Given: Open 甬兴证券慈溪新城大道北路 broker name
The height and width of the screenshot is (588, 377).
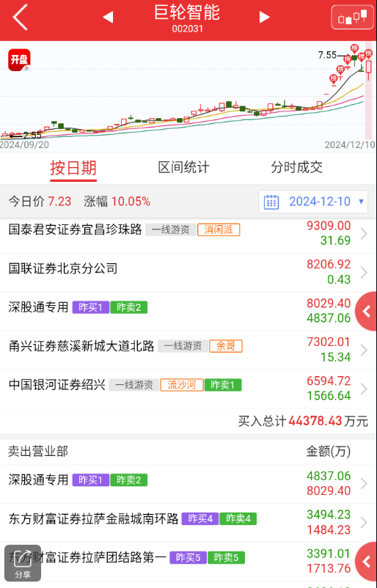Looking at the screenshot, I should tap(81, 346).
